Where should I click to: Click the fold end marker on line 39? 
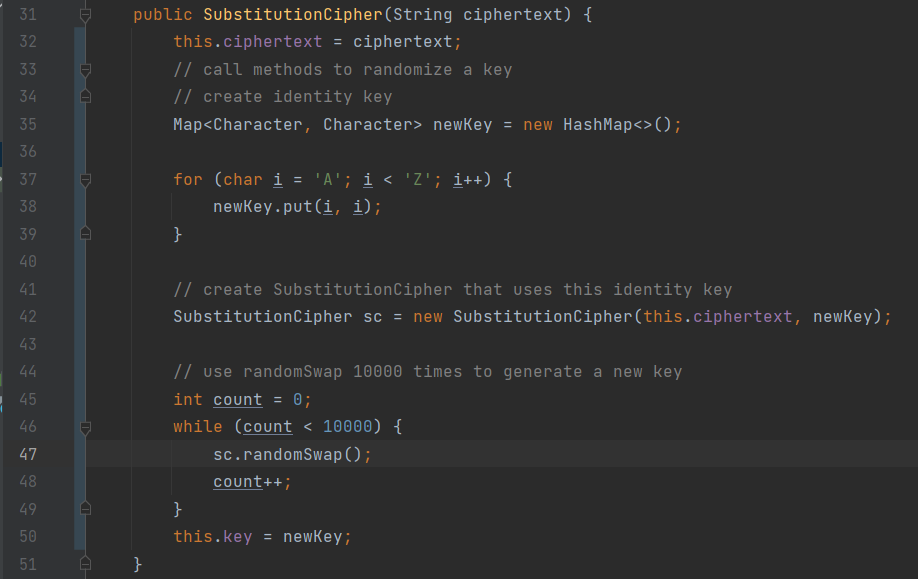[x=85, y=234]
